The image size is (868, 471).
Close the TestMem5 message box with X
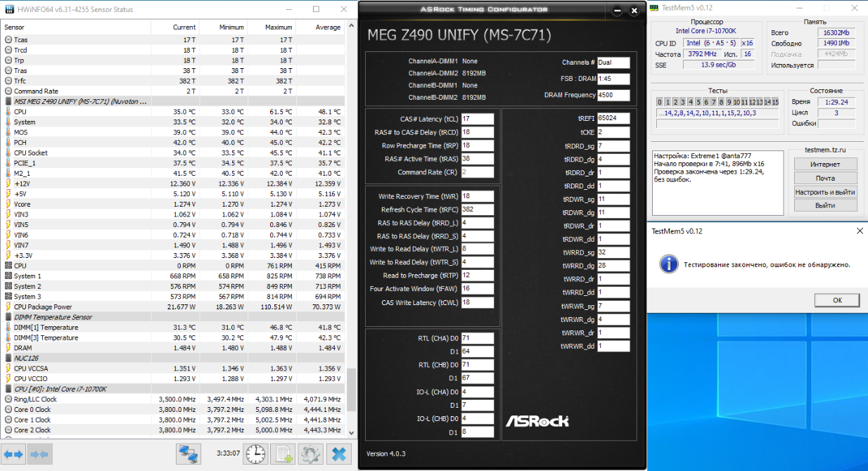(x=860, y=231)
